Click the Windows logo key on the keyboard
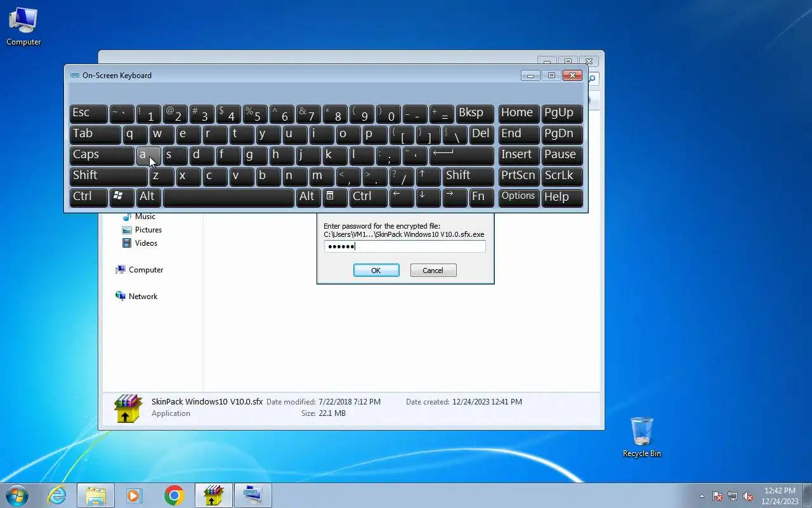 pos(122,197)
